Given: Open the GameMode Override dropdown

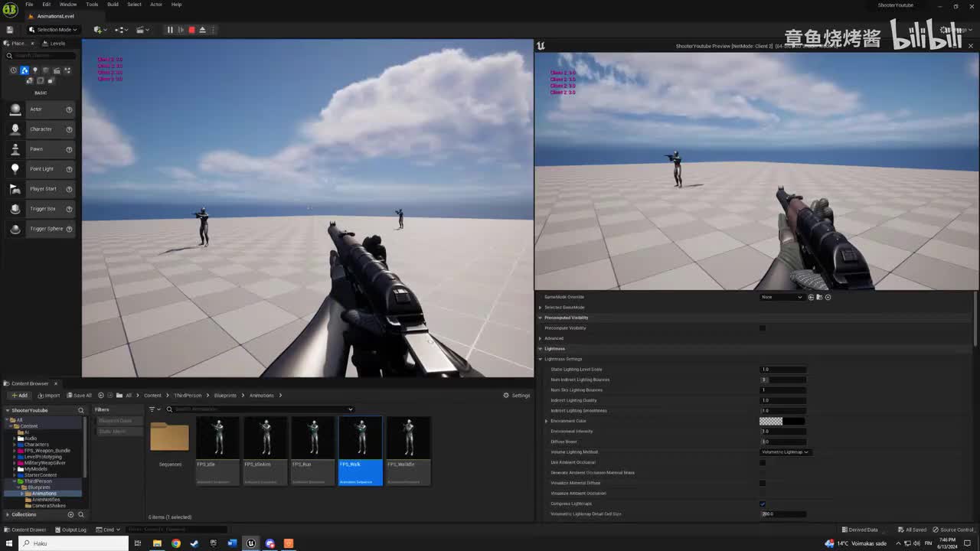Looking at the screenshot, I should pyautogui.click(x=782, y=297).
